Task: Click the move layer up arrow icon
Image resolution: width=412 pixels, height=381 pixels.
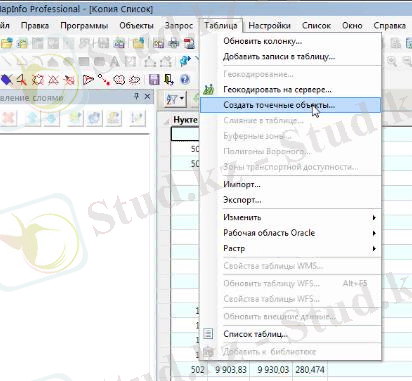Action: pos(33,119)
